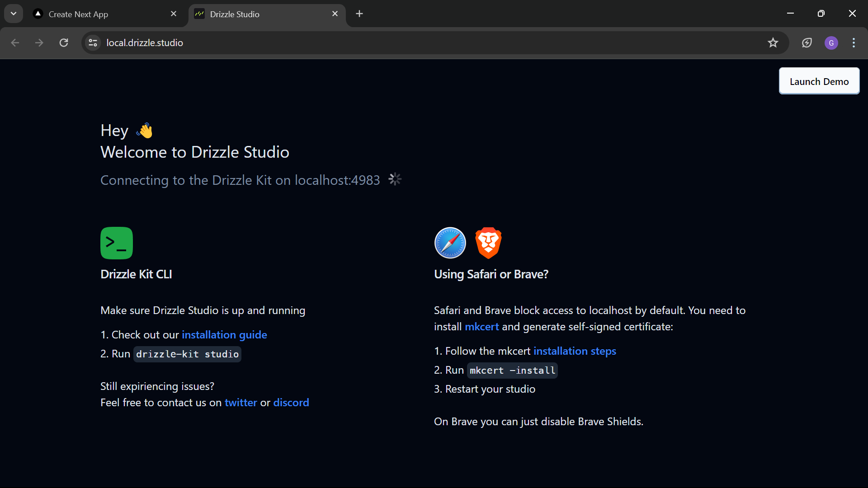Open the profile avatar menu
The height and width of the screenshot is (488, 868).
pos(831,42)
